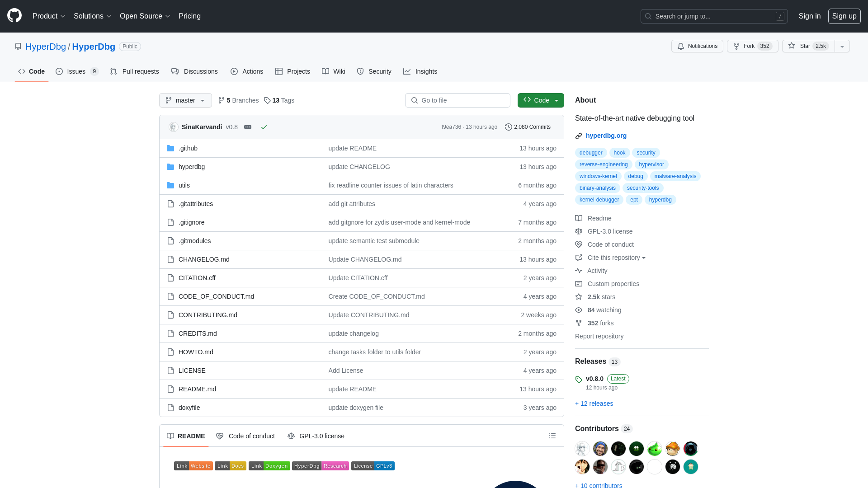Expand the master branch dropdown
The image size is (868, 488).
pos(185,100)
